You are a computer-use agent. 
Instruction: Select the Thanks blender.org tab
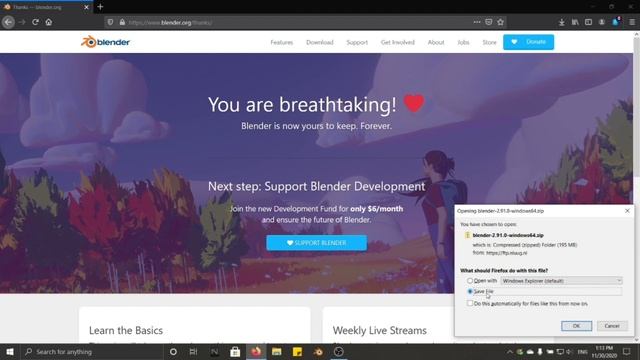(46, 7)
